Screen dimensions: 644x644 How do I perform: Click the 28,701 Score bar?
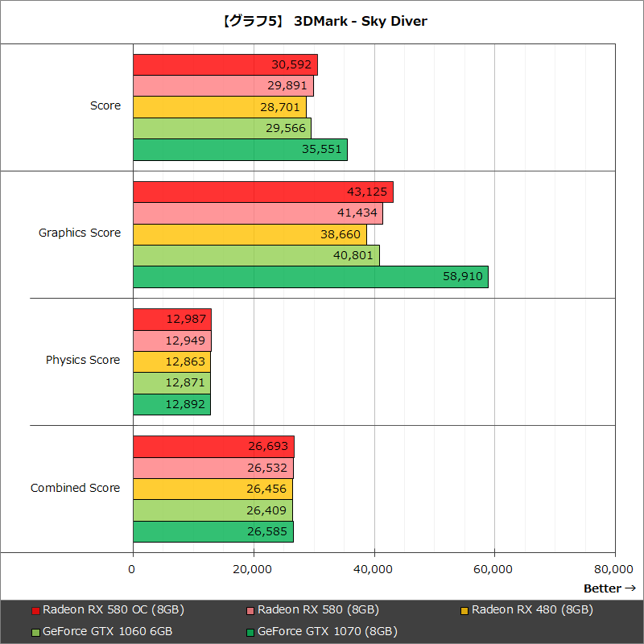click(220, 107)
